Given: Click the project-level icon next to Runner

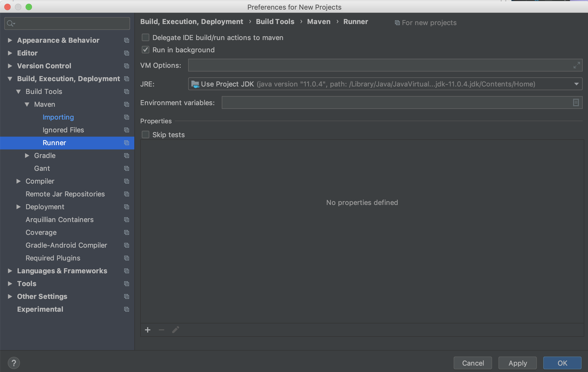Looking at the screenshot, I should [127, 143].
